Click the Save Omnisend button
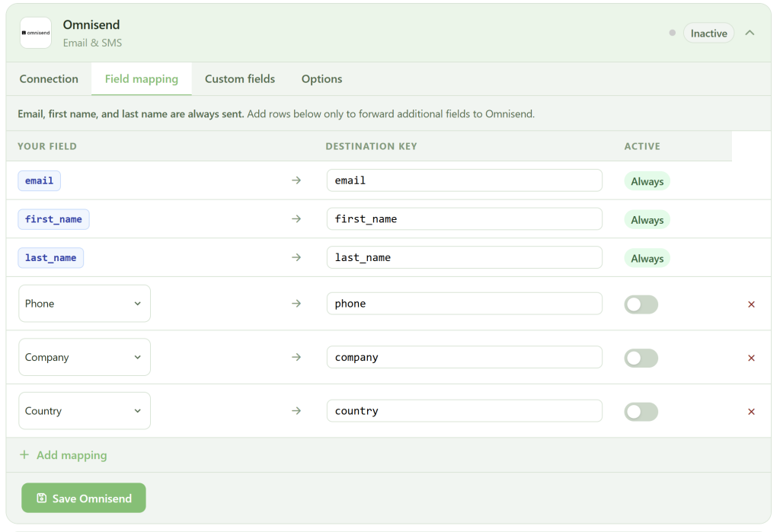The image size is (780, 532). point(84,498)
